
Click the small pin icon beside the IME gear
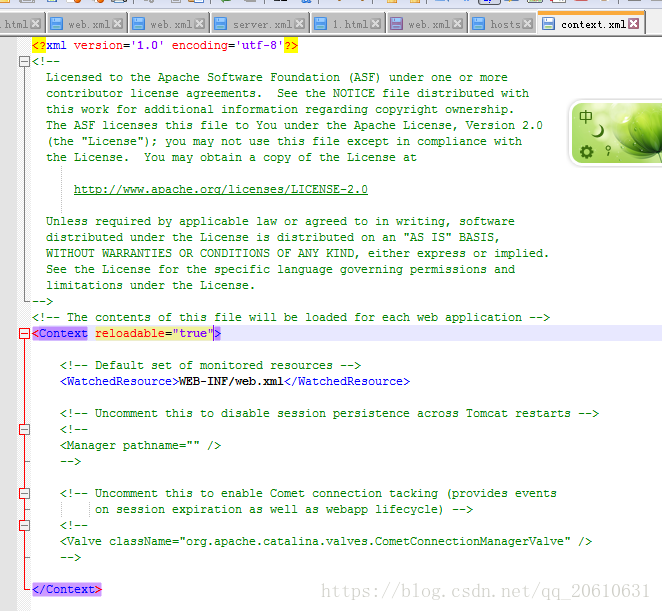coord(608,150)
